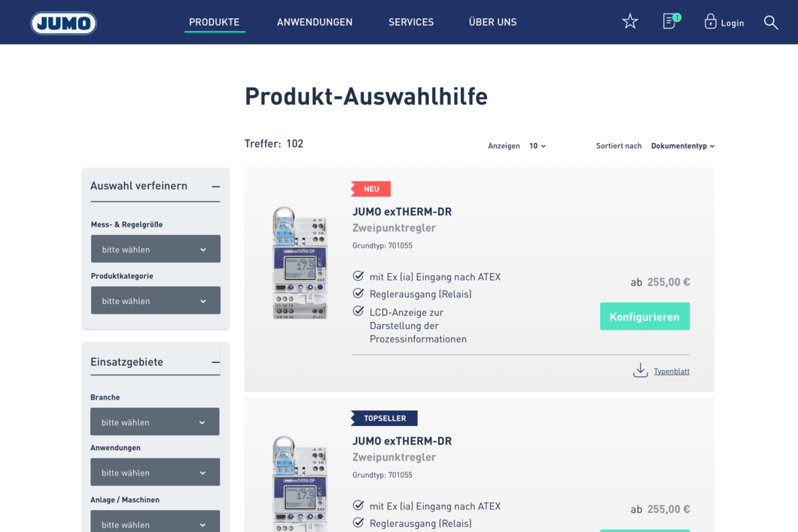798x532 pixels.
Task: Click the red NEU badge
Action: [x=371, y=189]
